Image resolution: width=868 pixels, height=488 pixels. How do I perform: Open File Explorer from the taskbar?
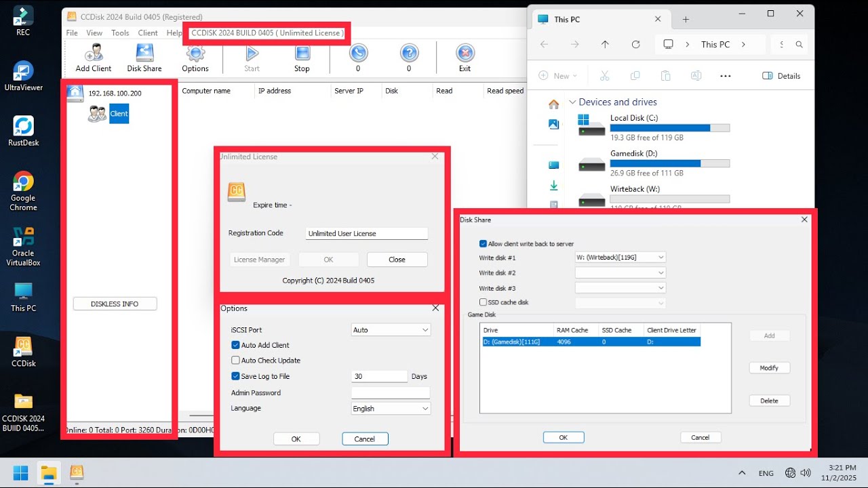pos(49,472)
